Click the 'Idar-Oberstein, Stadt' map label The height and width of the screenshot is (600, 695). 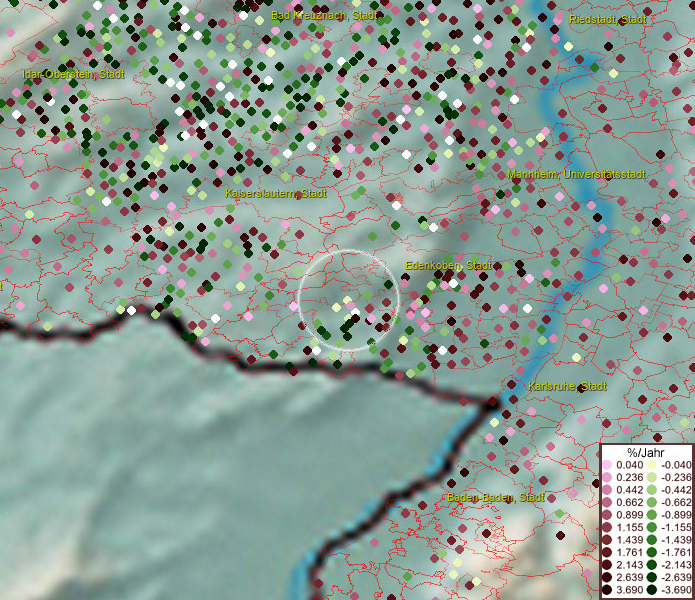(73, 74)
